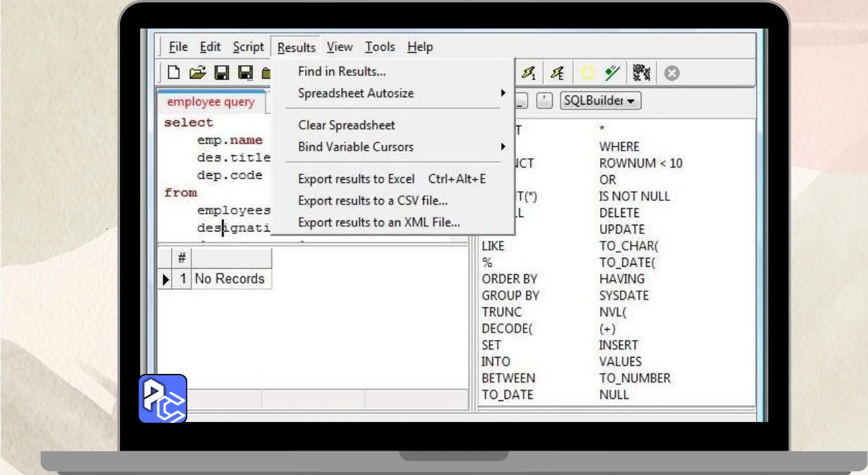The image size is (868, 475).
Task: Pick TO_NUMBER from the SQL builder list
Action: (635, 378)
